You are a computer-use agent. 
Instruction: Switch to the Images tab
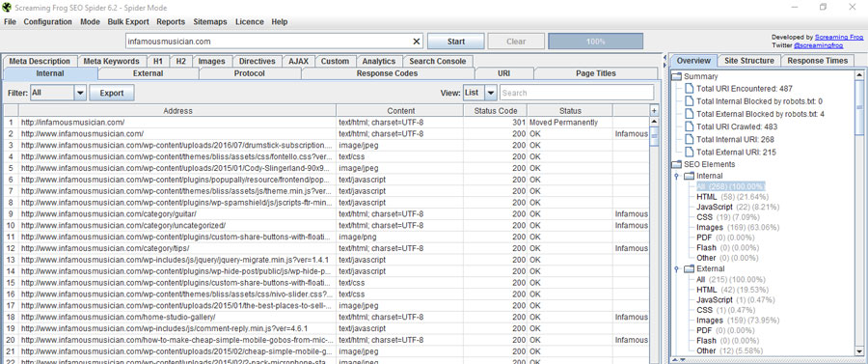tap(211, 61)
